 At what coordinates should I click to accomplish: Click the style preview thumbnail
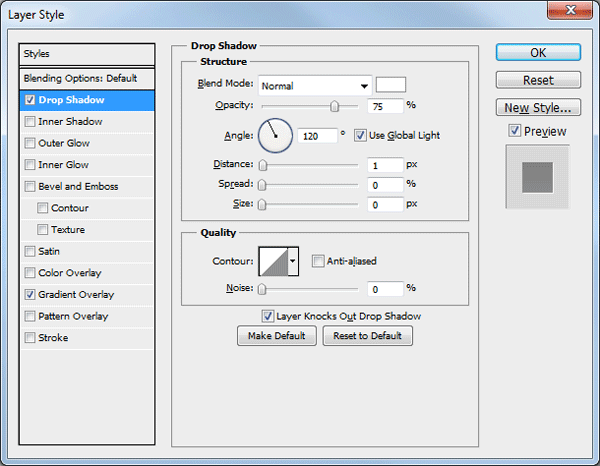(538, 177)
